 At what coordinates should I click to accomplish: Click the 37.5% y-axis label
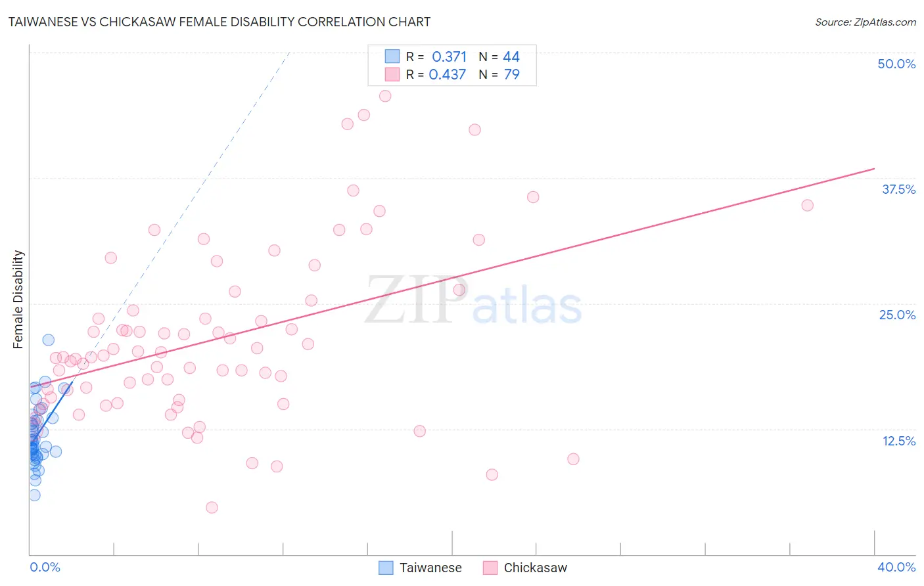898,189
